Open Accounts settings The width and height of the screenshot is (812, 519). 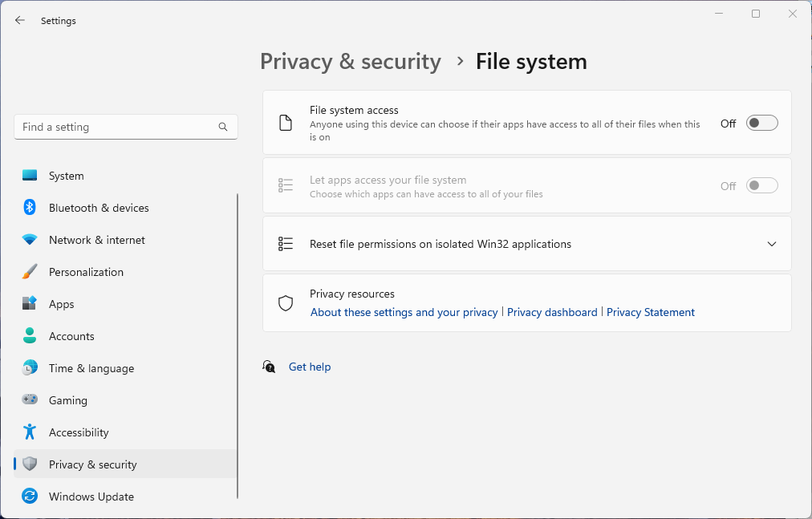tap(30, 336)
